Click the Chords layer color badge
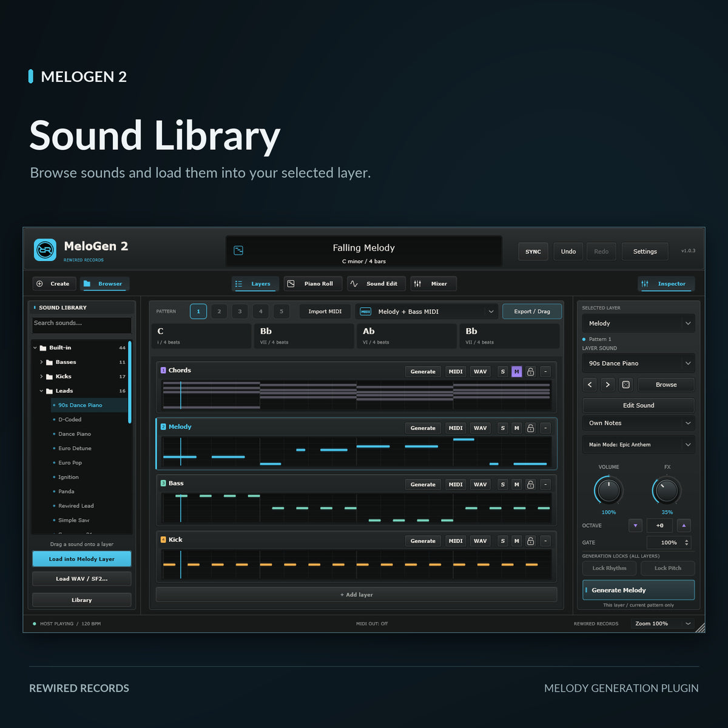 [163, 370]
